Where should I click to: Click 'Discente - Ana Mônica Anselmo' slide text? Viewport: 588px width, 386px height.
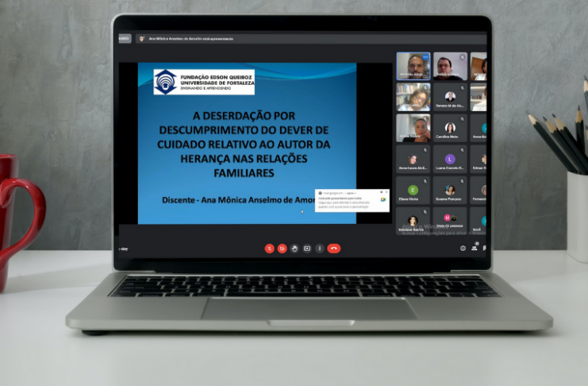point(238,200)
